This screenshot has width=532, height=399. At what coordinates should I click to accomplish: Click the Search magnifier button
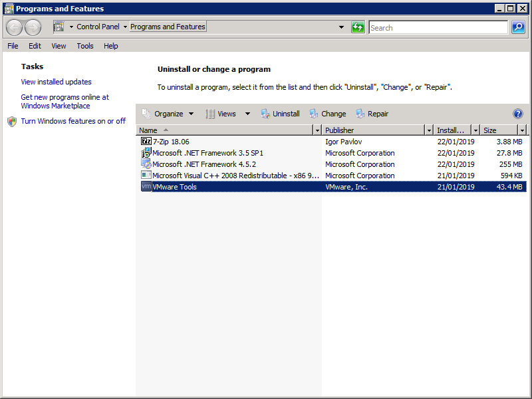[x=519, y=27]
